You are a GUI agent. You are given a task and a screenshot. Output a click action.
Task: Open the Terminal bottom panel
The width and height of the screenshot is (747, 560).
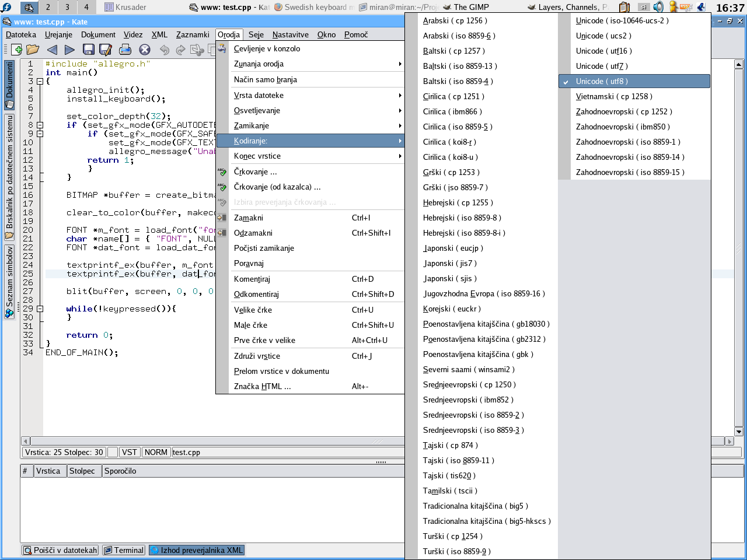pyautogui.click(x=124, y=550)
